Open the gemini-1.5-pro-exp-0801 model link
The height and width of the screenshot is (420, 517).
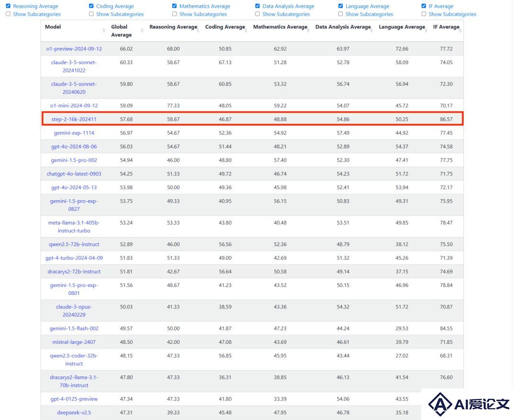click(74, 289)
